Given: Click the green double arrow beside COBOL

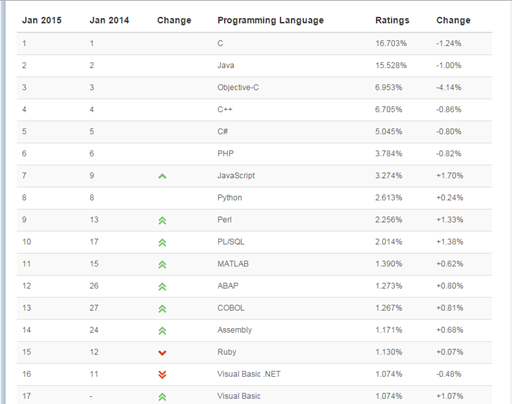Looking at the screenshot, I should tap(162, 309).
